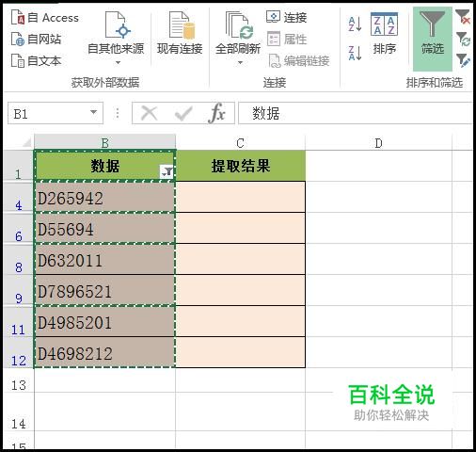Select row 4 header
The height and width of the screenshot is (452, 476).
pos(18,197)
